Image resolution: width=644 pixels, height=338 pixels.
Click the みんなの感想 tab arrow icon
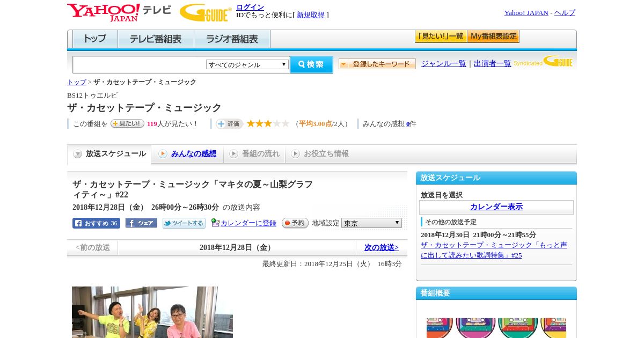coord(163,154)
